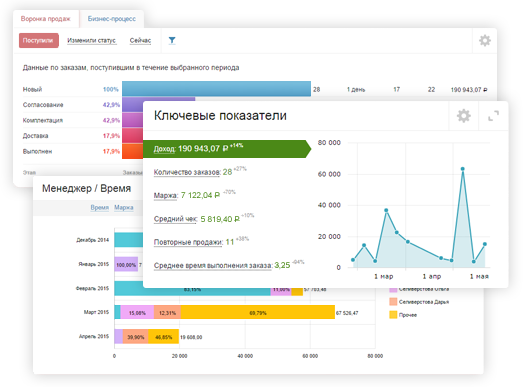Image resolution: width=524 pixels, height=387 pixels.
Task: Switch to the Воронка продаж tab
Action: coord(46,19)
